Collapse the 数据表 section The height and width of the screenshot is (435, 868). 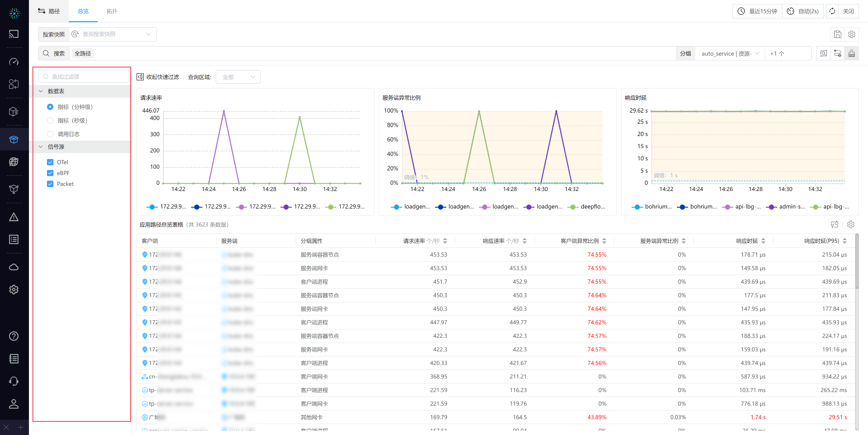tap(41, 91)
